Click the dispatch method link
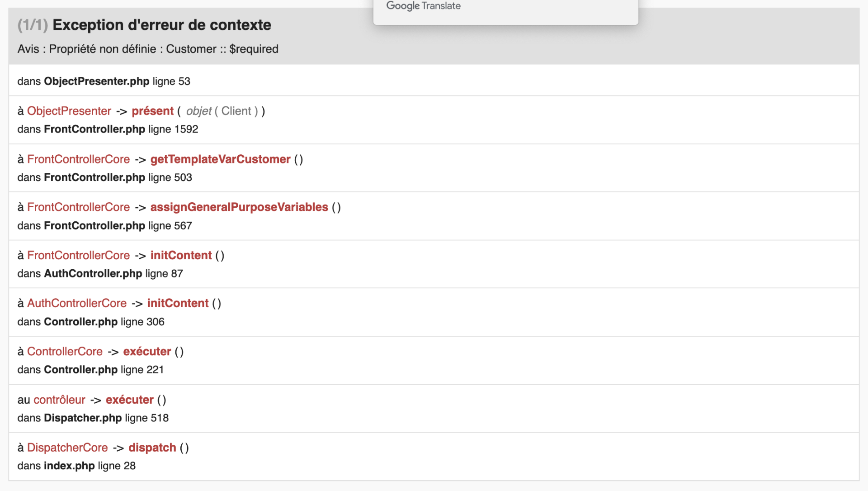Viewport: 868px width, 491px height. [x=152, y=448]
